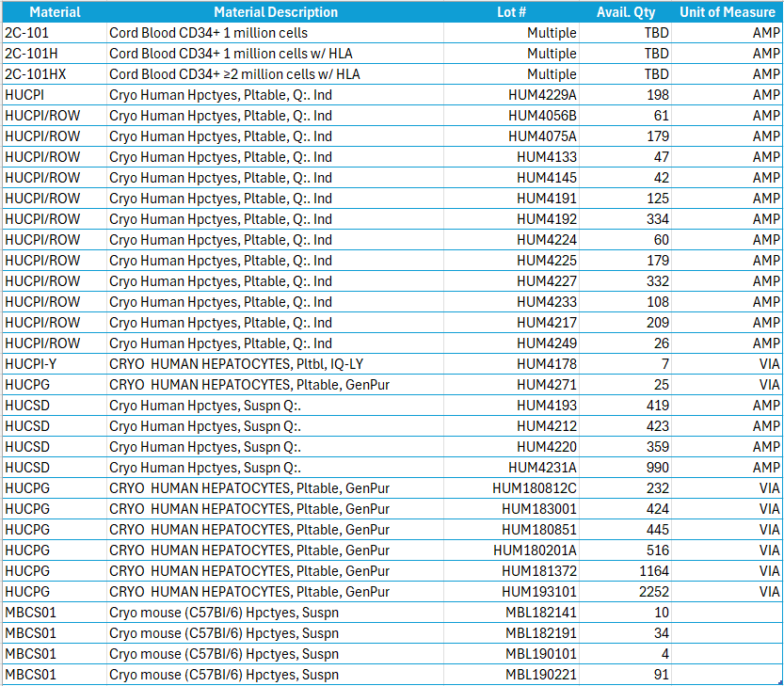Viewport: 784px width, 686px height.
Task: Select Multiple lot cell in 2C-101H row
Action: pos(511,54)
